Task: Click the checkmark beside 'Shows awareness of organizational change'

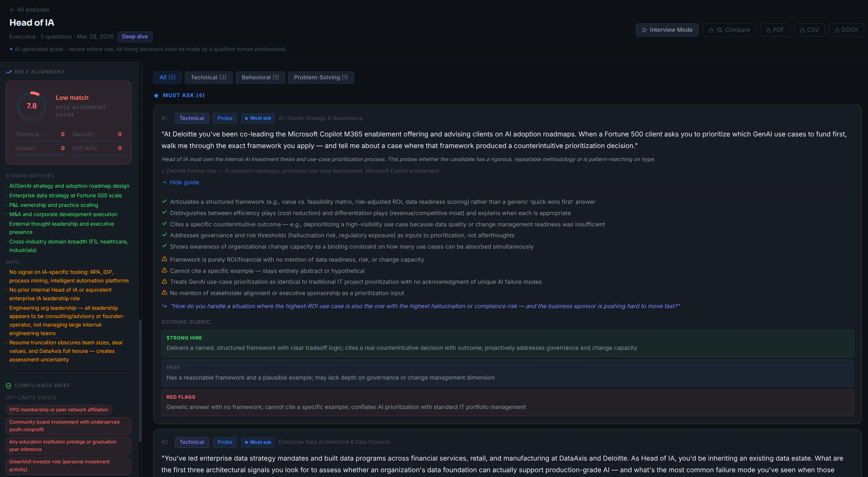Action: (164, 246)
